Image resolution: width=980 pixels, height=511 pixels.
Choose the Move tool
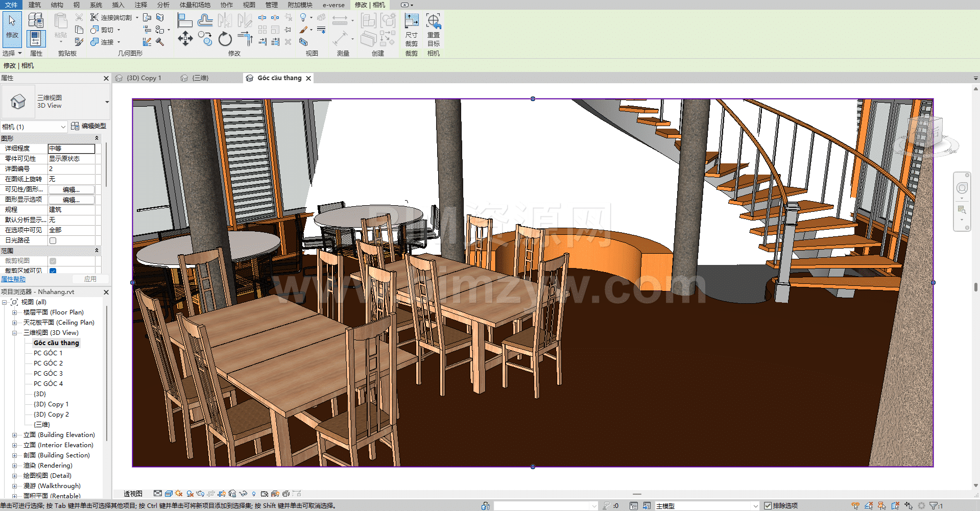[185, 38]
